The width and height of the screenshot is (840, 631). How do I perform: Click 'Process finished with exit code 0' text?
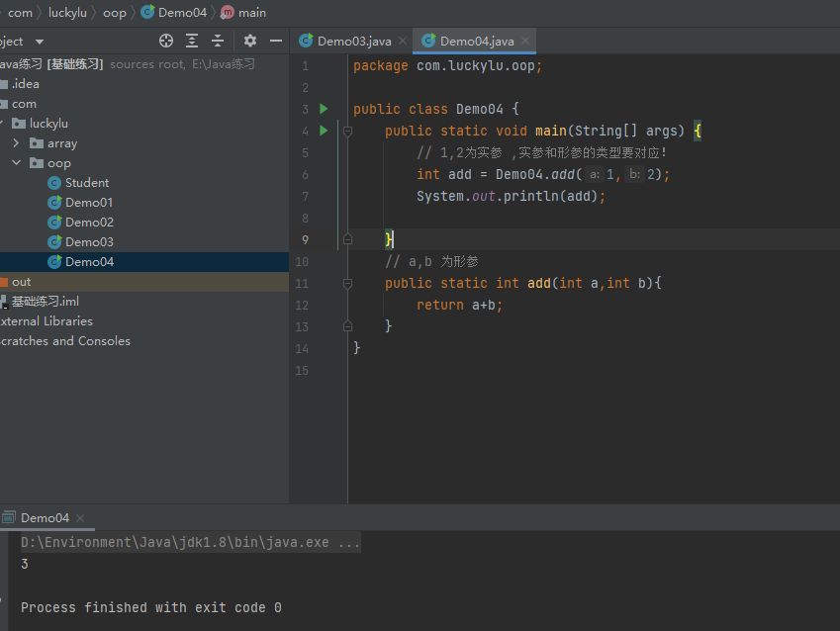(151, 607)
